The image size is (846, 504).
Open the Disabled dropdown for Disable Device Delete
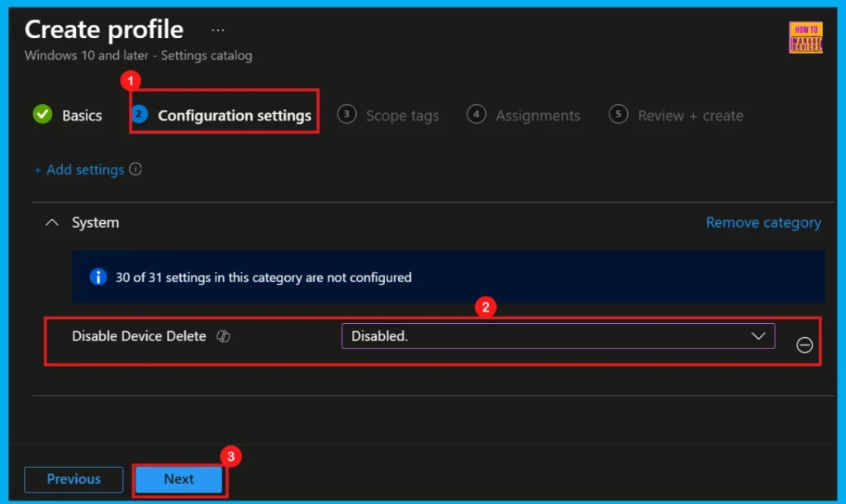(558, 335)
